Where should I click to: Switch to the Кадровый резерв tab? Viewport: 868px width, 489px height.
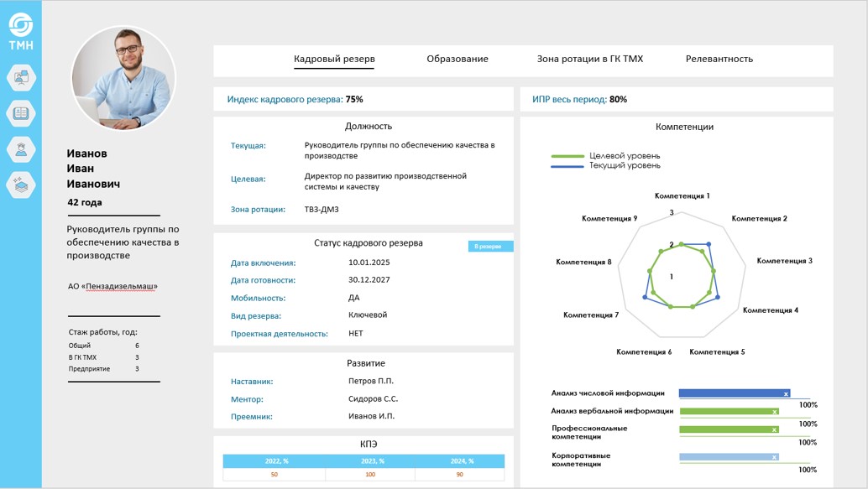pyautogui.click(x=334, y=60)
